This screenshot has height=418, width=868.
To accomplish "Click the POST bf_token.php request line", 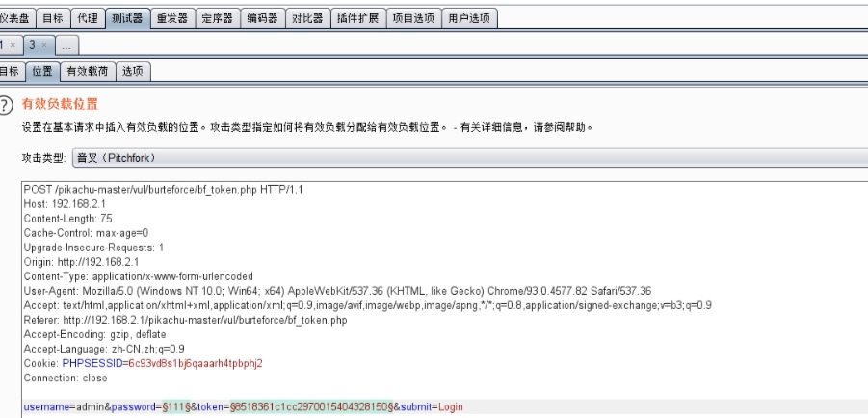I will (x=164, y=190).
